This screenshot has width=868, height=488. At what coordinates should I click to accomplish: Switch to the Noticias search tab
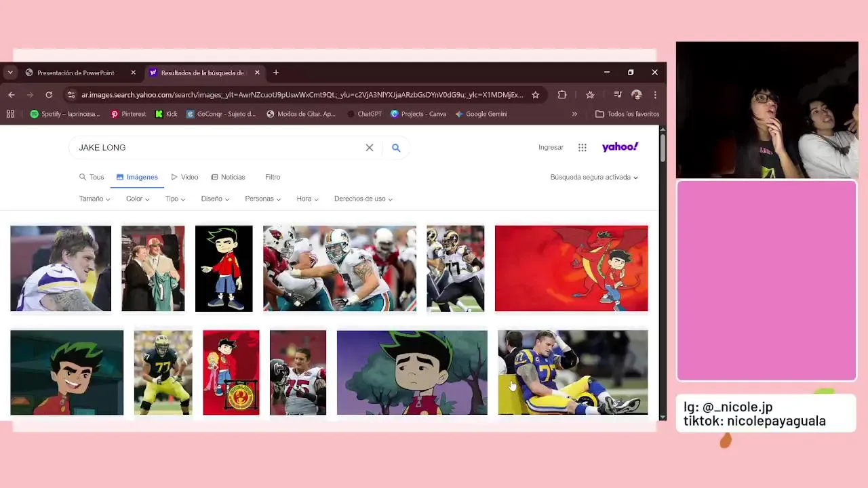228,177
